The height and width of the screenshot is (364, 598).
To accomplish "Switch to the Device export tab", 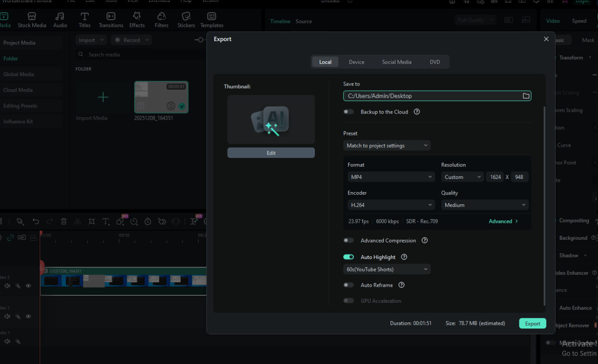I will click(x=356, y=62).
